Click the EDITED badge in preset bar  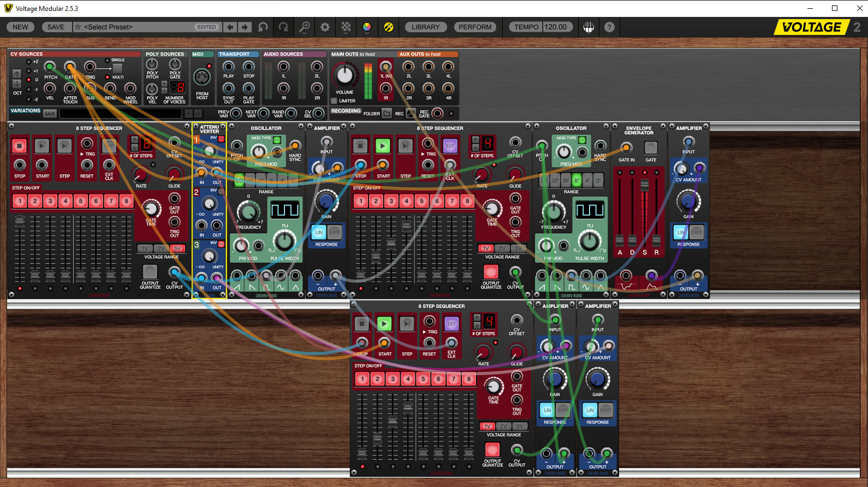[x=206, y=27]
